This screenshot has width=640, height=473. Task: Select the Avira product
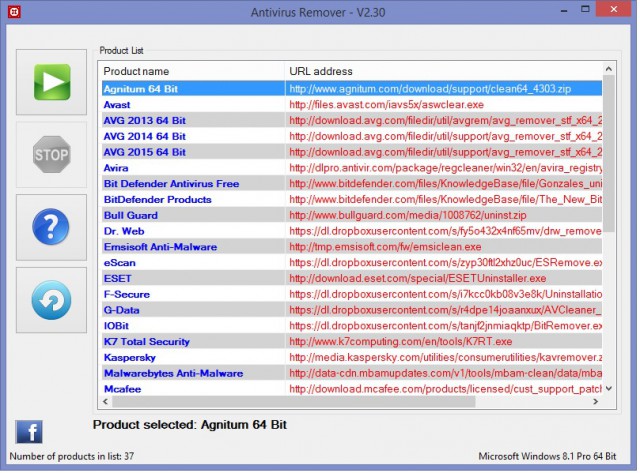pyautogui.click(x=352, y=168)
